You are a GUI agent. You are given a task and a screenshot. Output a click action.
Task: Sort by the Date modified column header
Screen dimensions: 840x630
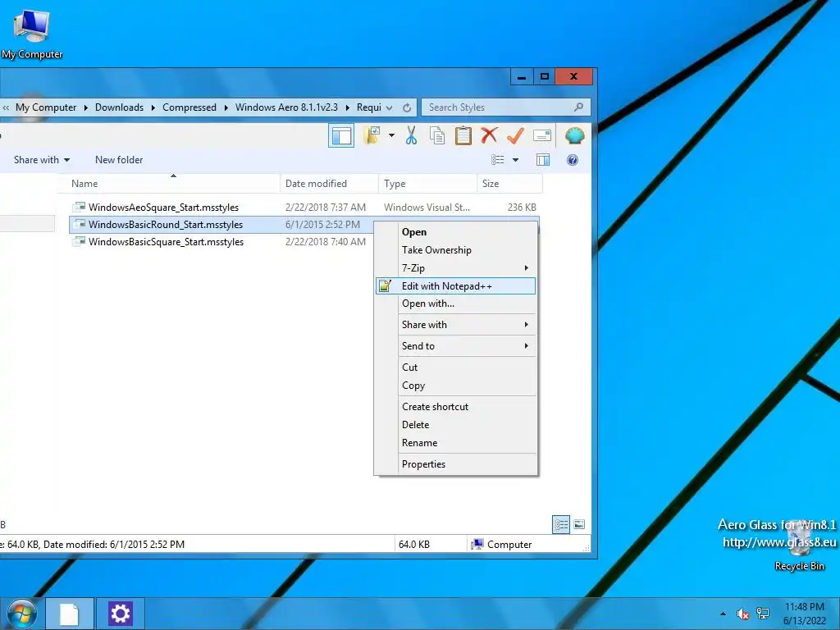click(x=330, y=183)
